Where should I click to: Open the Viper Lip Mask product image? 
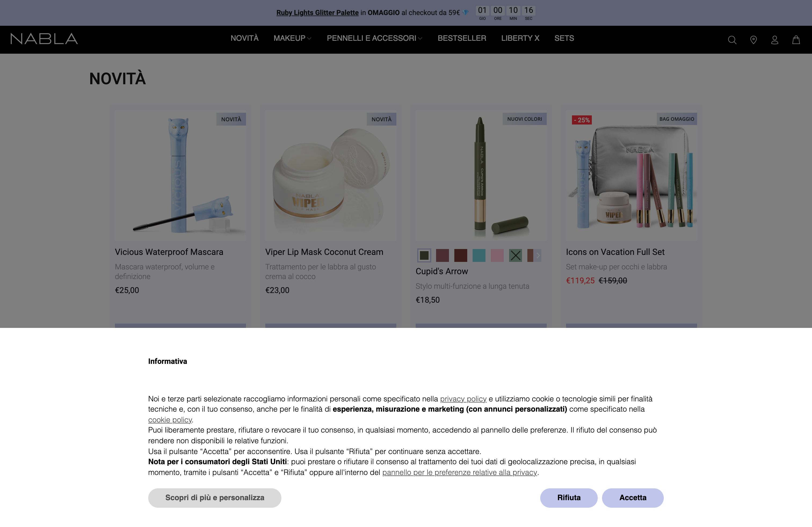tap(331, 175)
